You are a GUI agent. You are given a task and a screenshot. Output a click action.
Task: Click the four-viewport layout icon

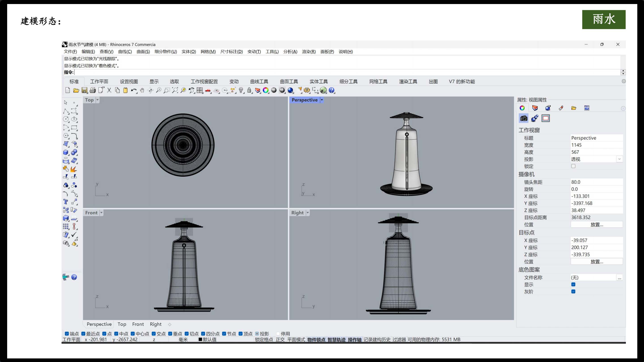pos(200,90)
